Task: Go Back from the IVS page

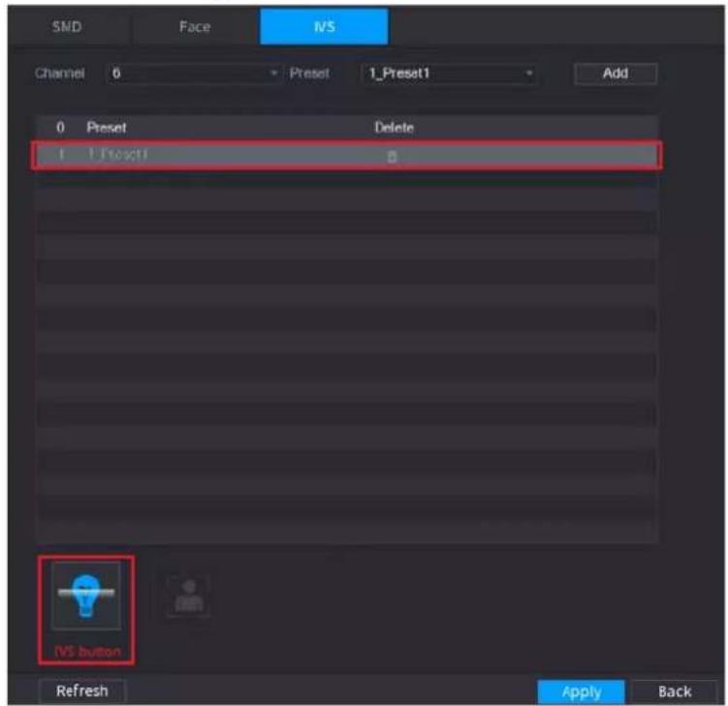Action: 675,692
